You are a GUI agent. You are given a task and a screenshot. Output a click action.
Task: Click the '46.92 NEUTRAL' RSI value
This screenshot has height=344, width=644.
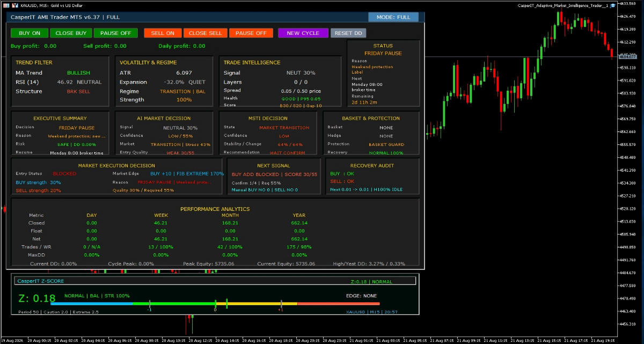79,82
